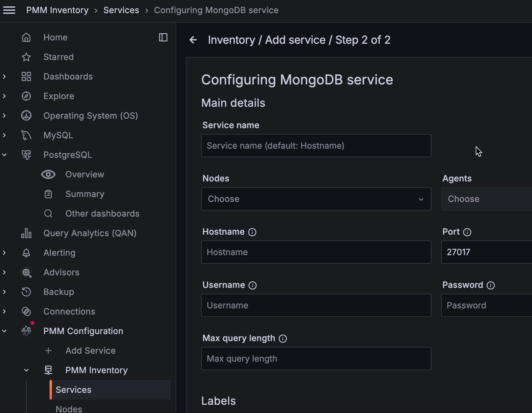Open the Agents dropdown
This screenshot has width=532, height=413.
pos(486,199)
